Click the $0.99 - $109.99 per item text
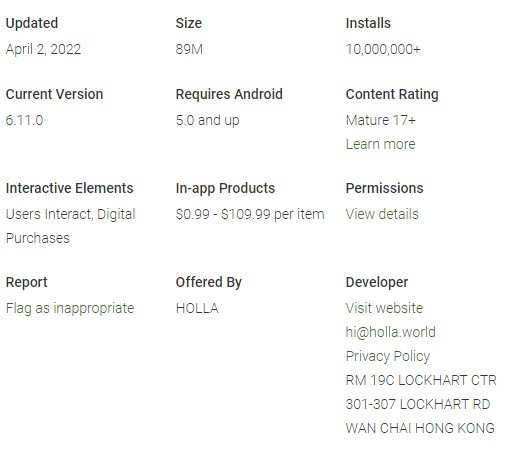The width and height of the screenshot is (522, 456). (x=250, y=214)
